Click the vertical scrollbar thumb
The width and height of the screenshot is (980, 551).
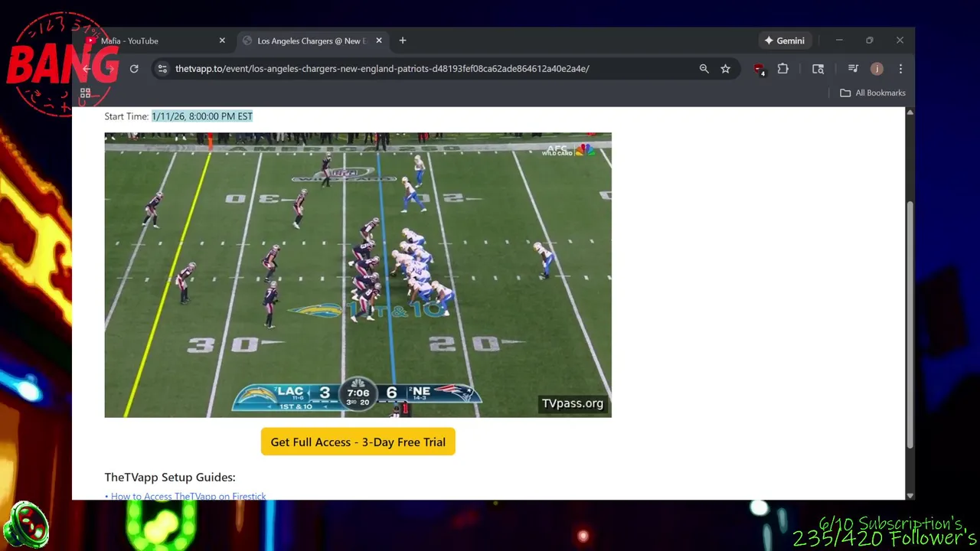[910, 324]
